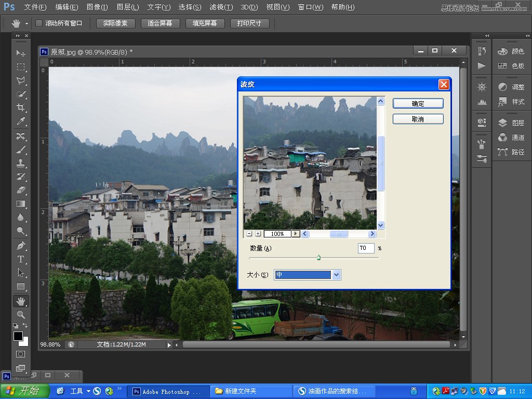Select the Polygonal Lasso tool

coord(21,81)
